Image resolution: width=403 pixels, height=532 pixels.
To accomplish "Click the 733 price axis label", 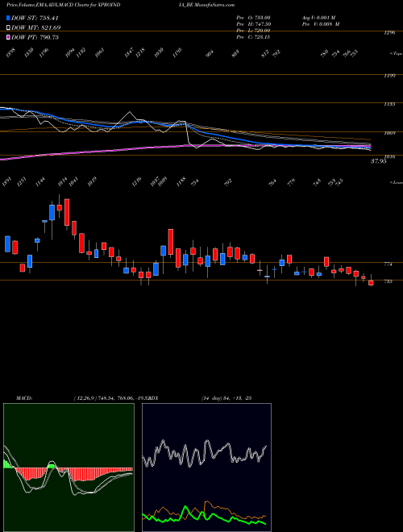I will [388, 281].
